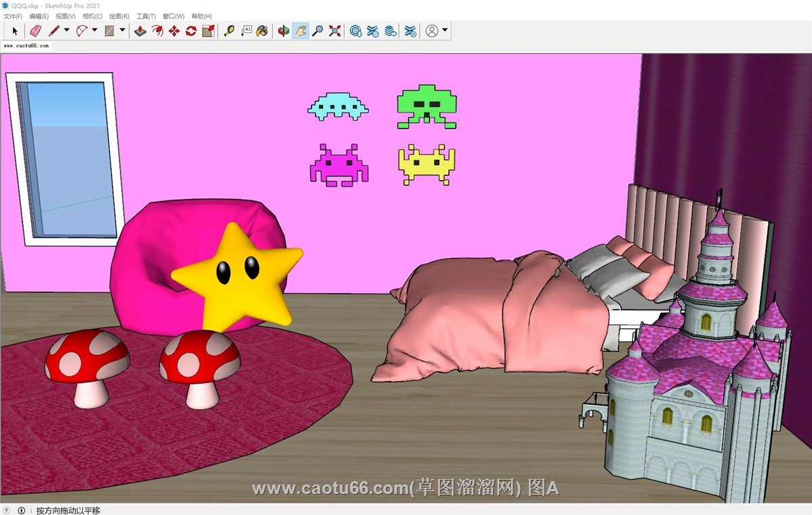Expand the user account dropdown arrow
Image resolution: width=812 pixels, height=515 pixels.
click(445, 30)
